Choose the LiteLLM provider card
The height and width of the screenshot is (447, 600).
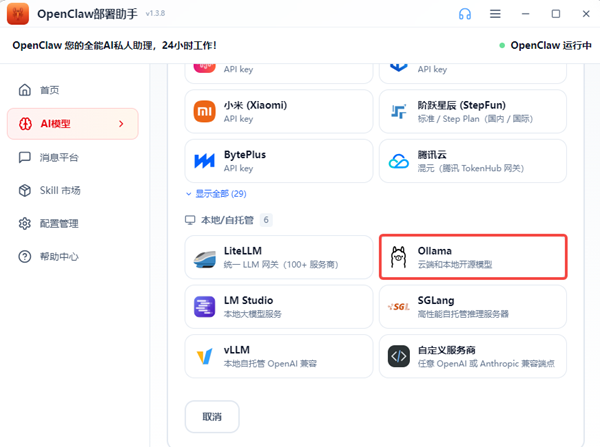click(279, 257)
